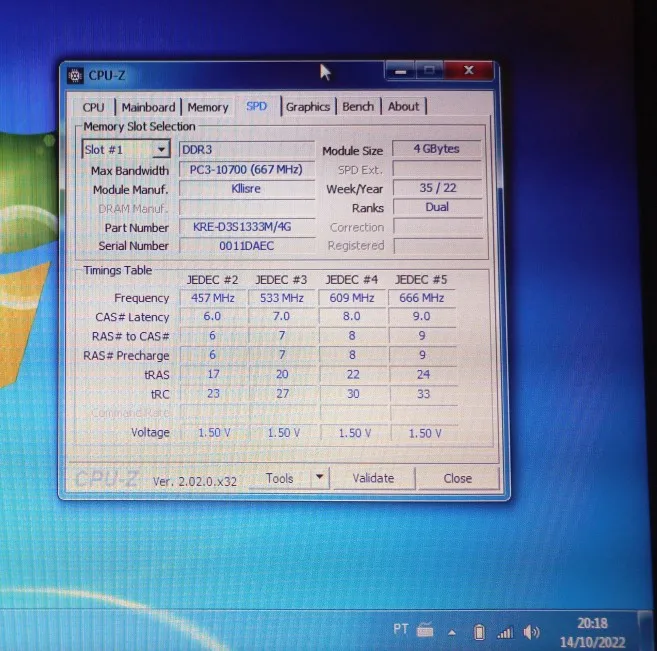The width and height of the screenshot is (657, 651).
Task: Click the PT language indicator in taskbar
Action: (x=400, y=629)
